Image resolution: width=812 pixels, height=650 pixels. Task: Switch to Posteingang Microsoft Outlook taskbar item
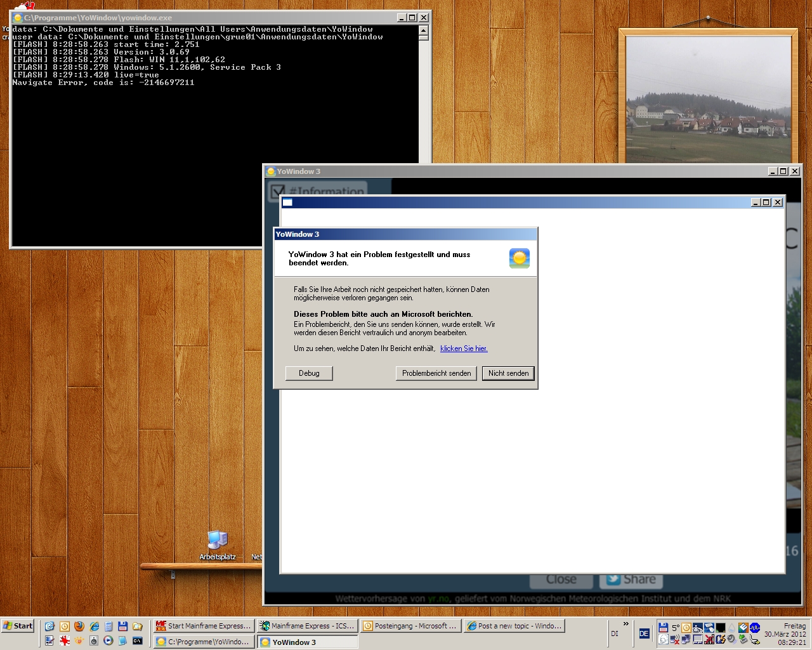[410, 626]
